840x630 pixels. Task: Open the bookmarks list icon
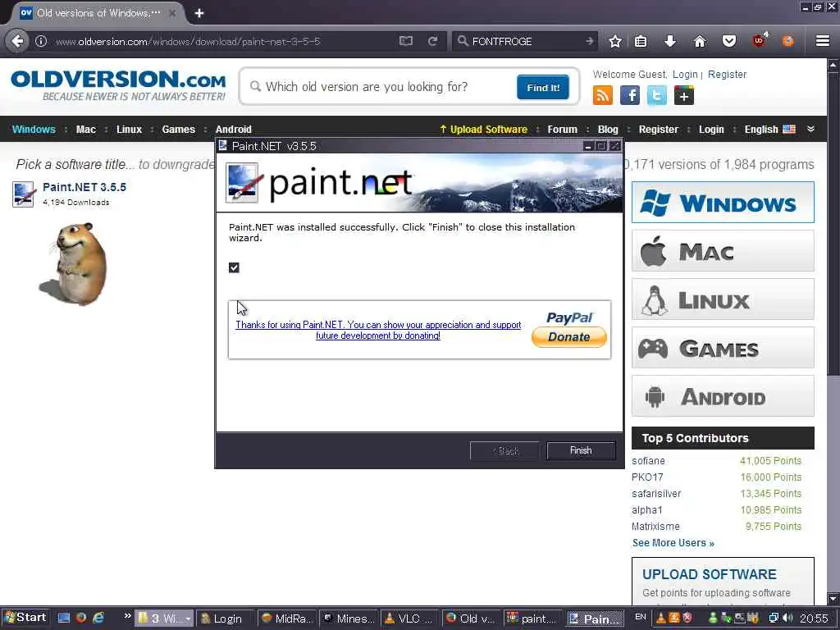coord(641,41)
